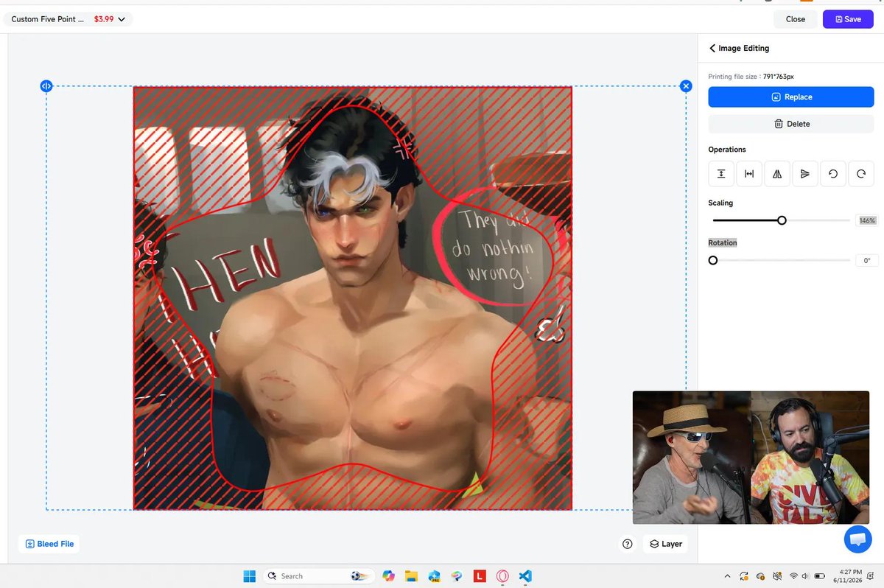Flip the image horizontally
Viewport: 884px width, 588px height.
point(777,174)
